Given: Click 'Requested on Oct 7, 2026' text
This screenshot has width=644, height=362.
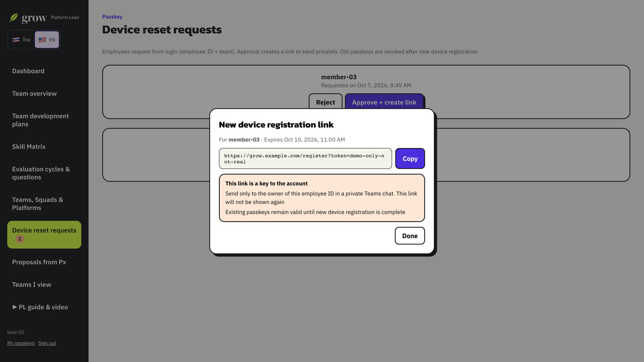Looking at the screenshot, I should [x=366, y=85].
